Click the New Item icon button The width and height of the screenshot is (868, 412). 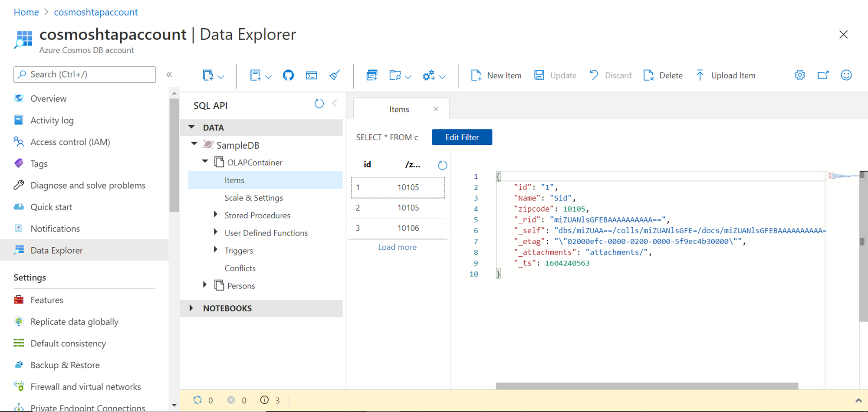click(x=476, y=75)
